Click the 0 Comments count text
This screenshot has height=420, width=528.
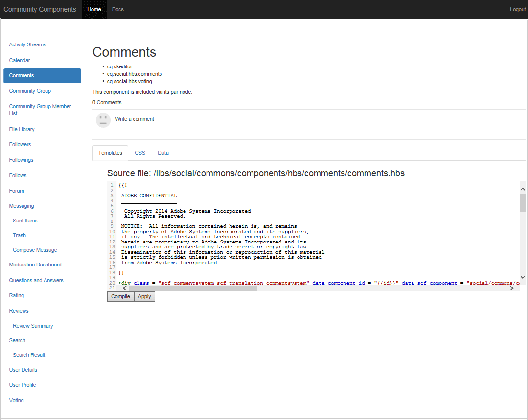pyautogui.click(x=107, y=102)
